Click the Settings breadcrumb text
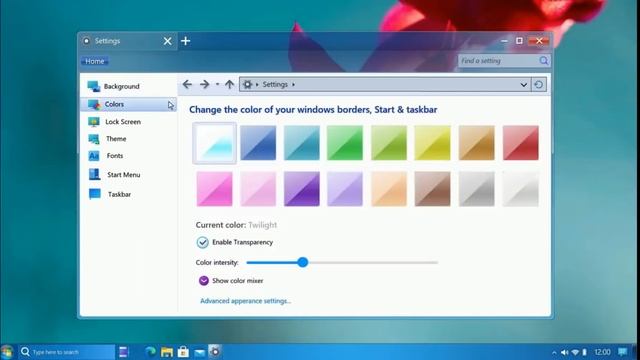 pos(275,84)
